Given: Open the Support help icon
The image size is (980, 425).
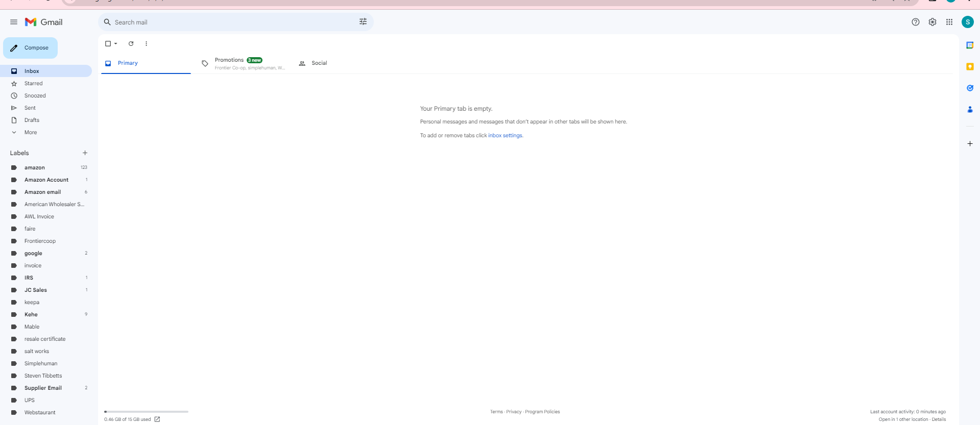Looking at the screenshot, I should pos(916,22).
